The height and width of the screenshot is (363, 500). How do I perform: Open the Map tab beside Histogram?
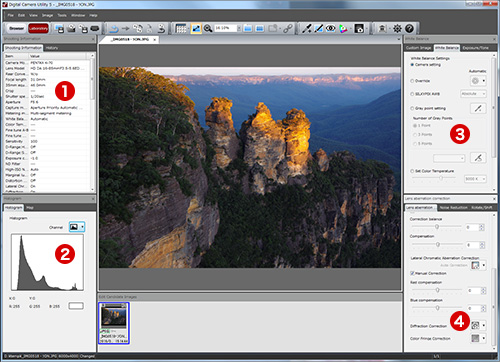(x=30, y=208)
